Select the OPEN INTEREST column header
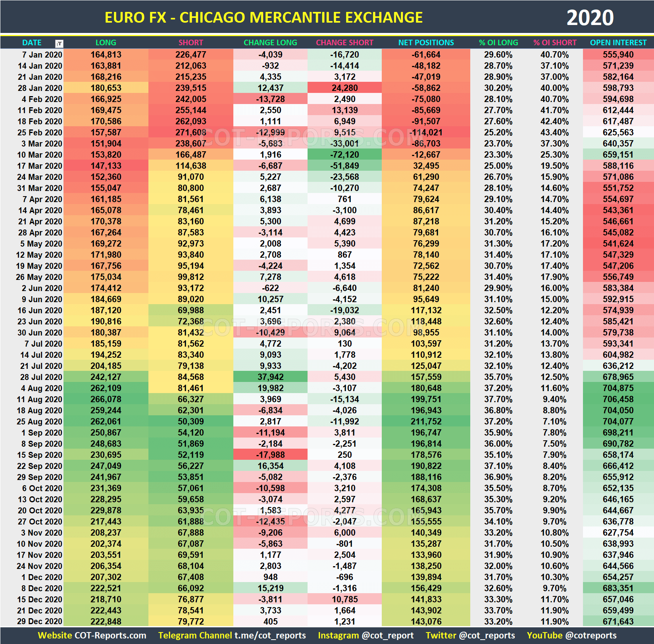654x644 pixels. point(618,42)
